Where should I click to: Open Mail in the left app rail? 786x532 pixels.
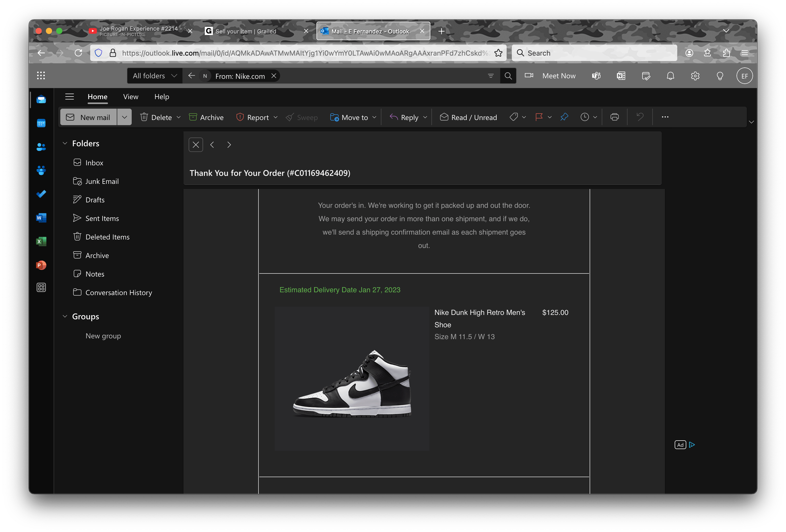41,99
